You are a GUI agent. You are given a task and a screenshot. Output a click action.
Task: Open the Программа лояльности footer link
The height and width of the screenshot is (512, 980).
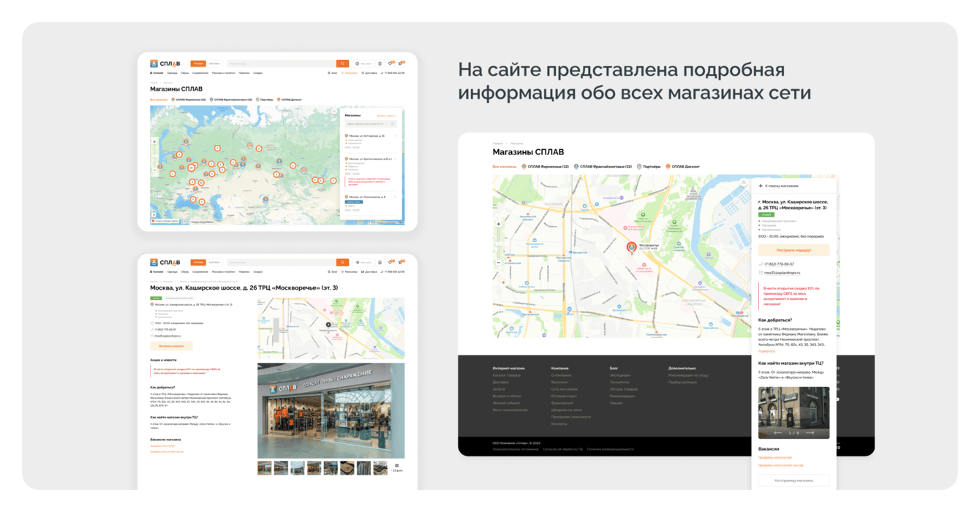point(571,417)
